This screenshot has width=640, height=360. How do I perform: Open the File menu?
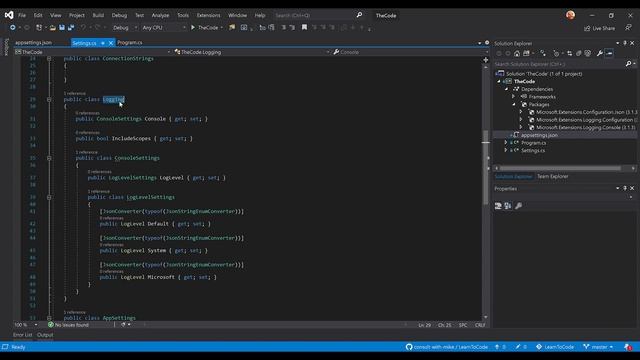22,15
